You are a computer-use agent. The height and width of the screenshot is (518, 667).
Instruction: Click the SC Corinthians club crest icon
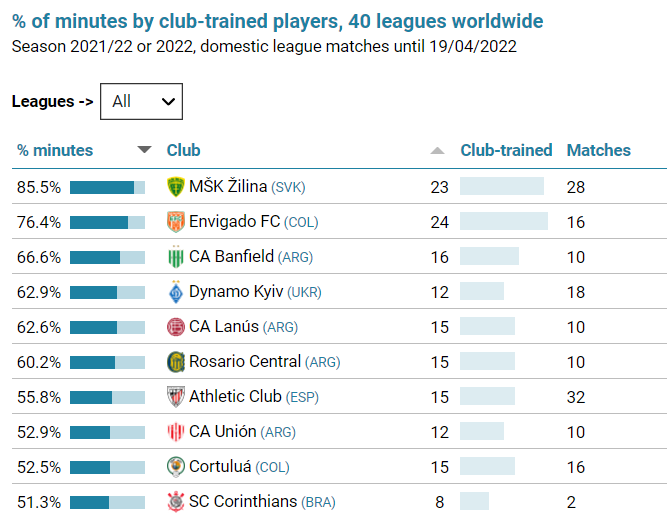tap(176, 502)
